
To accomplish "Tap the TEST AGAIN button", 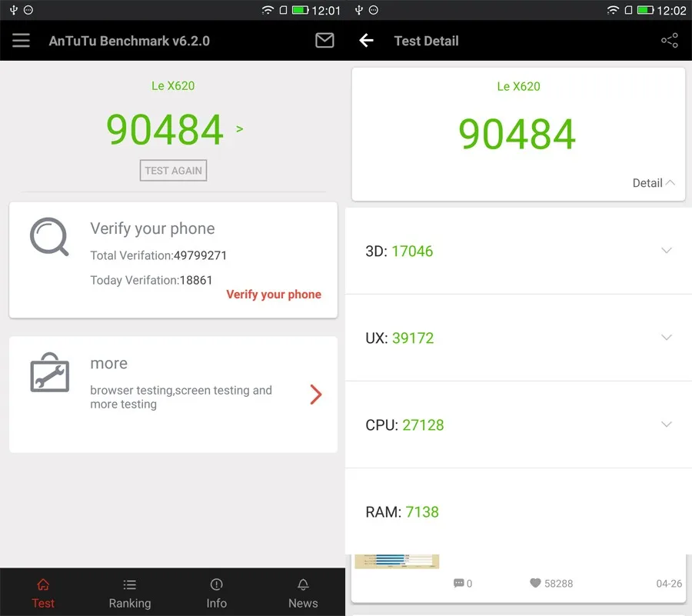I will (174, 170).
